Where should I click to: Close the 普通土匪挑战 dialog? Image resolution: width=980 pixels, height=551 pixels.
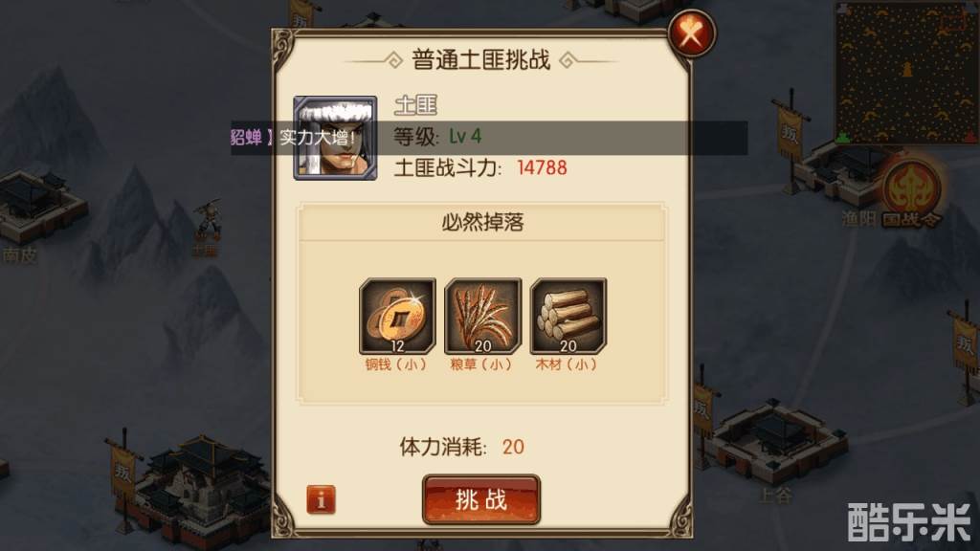tap(691, 33)
